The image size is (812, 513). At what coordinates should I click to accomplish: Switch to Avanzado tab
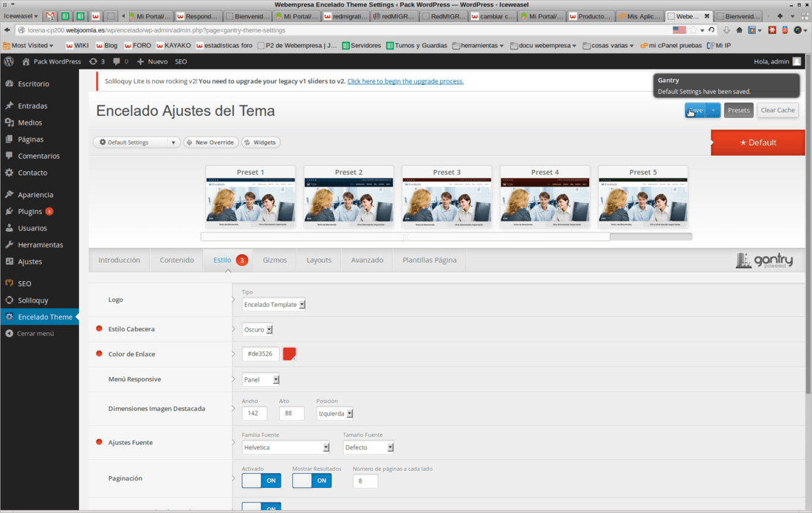[x=367, y=260]
